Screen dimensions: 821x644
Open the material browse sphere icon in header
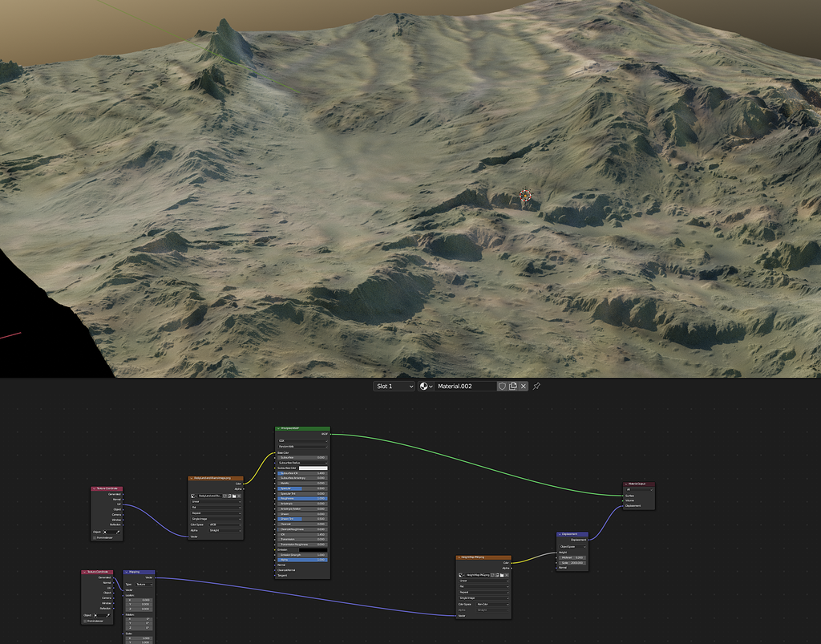point(426,387)
